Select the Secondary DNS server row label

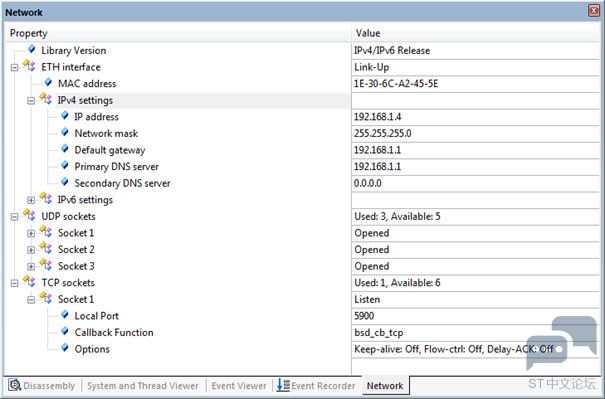click(x=122, y=183)
